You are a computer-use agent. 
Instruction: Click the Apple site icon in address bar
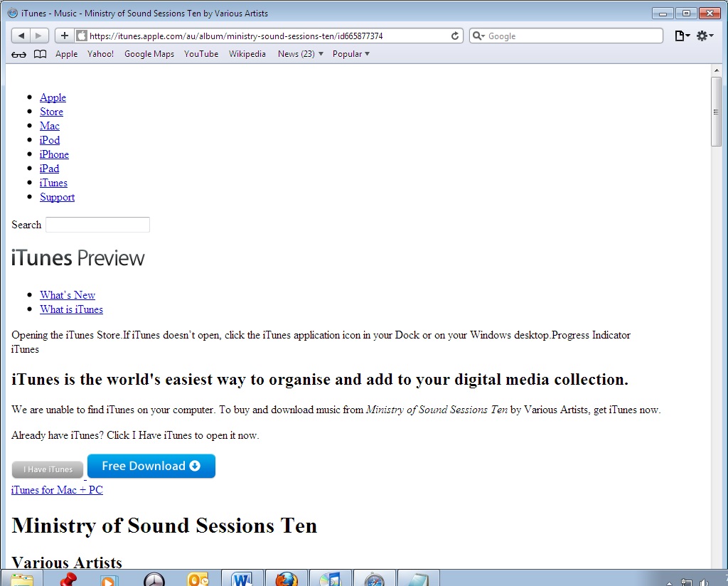pyautogui.click(x=81, y=36)
